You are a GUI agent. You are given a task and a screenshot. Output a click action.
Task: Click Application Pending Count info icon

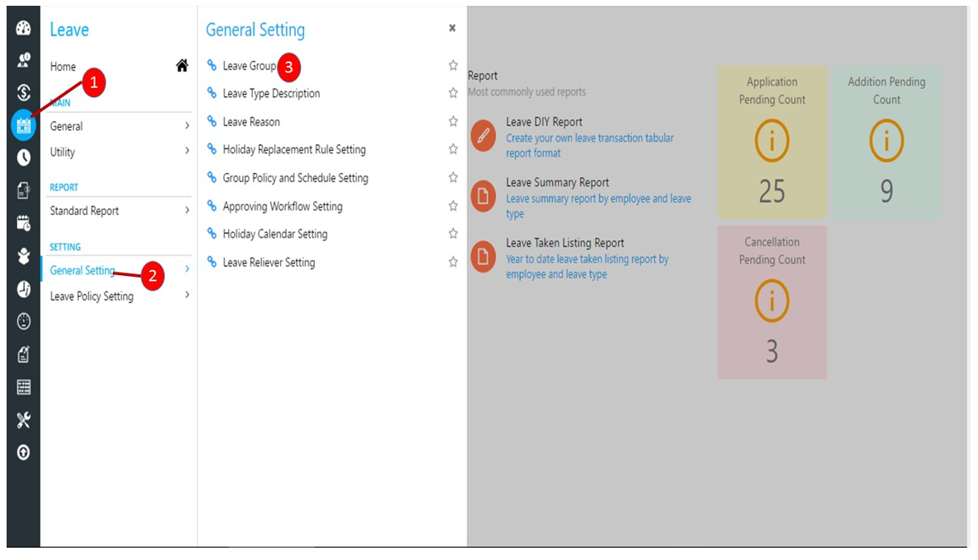click(771, 141)
